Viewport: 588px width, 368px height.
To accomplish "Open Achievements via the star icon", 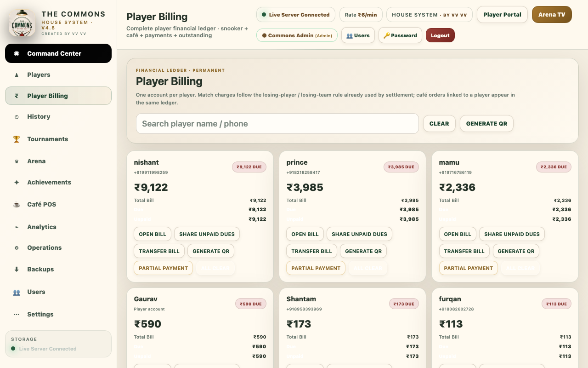I will [17, 182].
